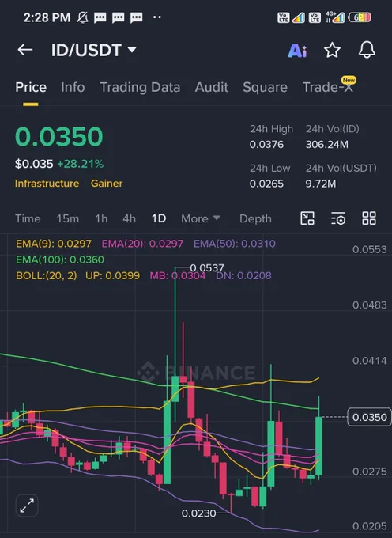Screen dimensions: 392x538
Task: Open the grid layout icon
Action: pos(369,218)
